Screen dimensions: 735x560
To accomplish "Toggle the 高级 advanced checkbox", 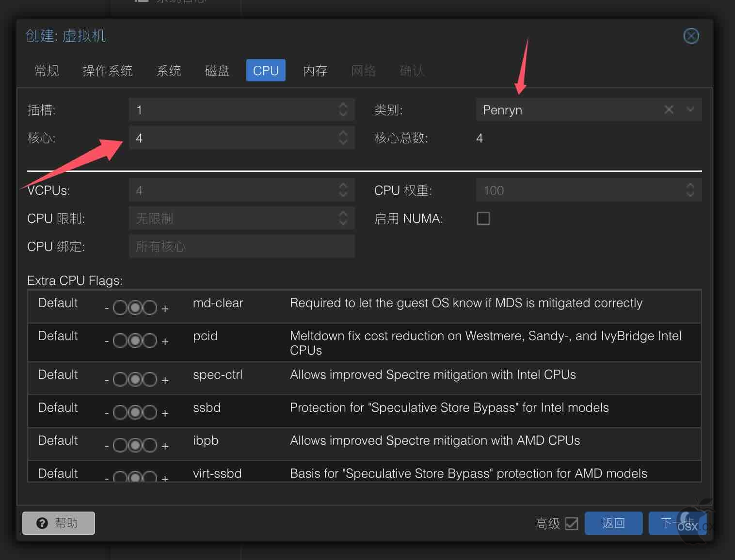I will click(572, 524).
